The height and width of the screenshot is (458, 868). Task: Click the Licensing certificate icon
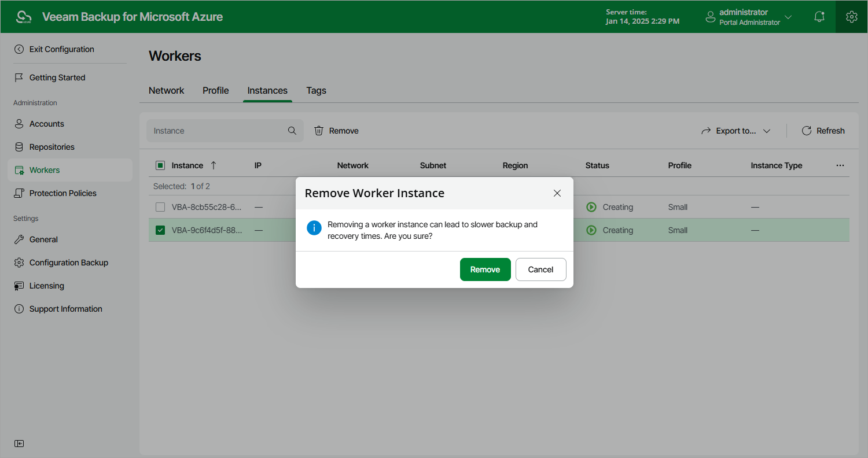click(19, 286)
